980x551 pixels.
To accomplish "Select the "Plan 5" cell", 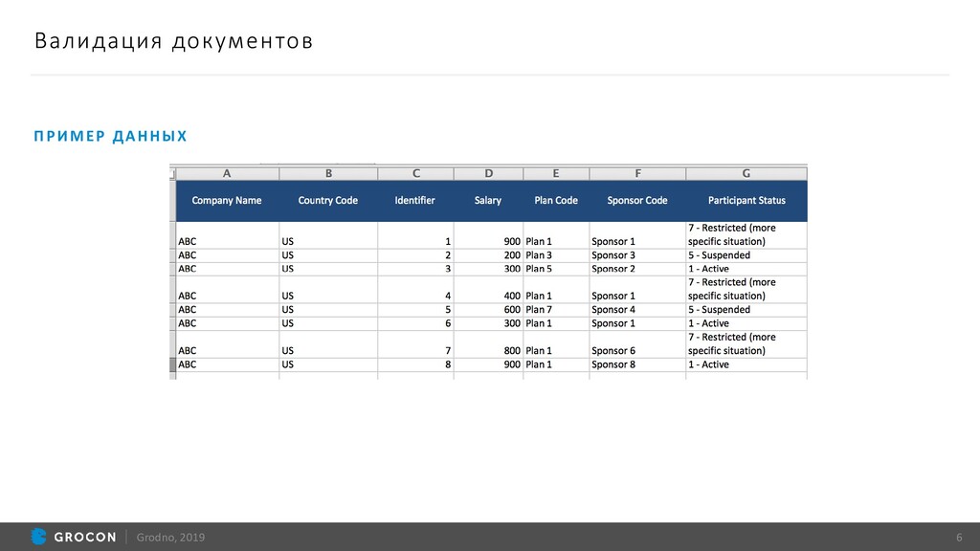I will pyautogui.click(x=556, y=269).
